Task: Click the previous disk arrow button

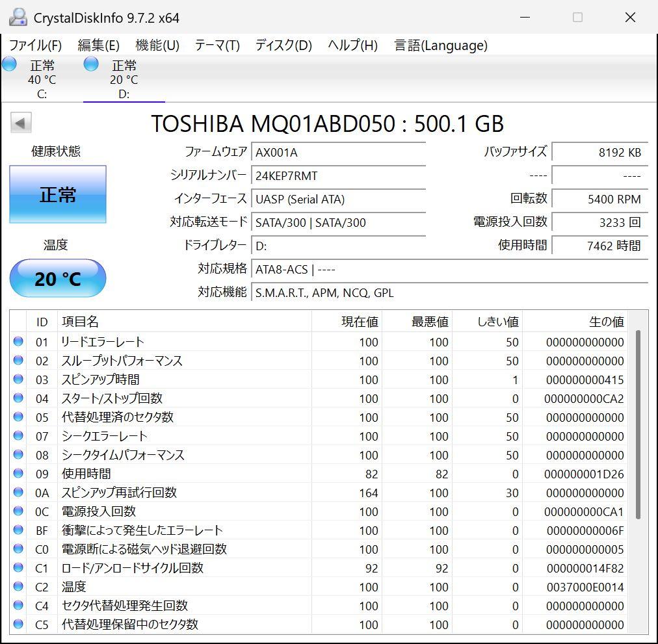Action: pyautogui.click(x=21, y=123)
